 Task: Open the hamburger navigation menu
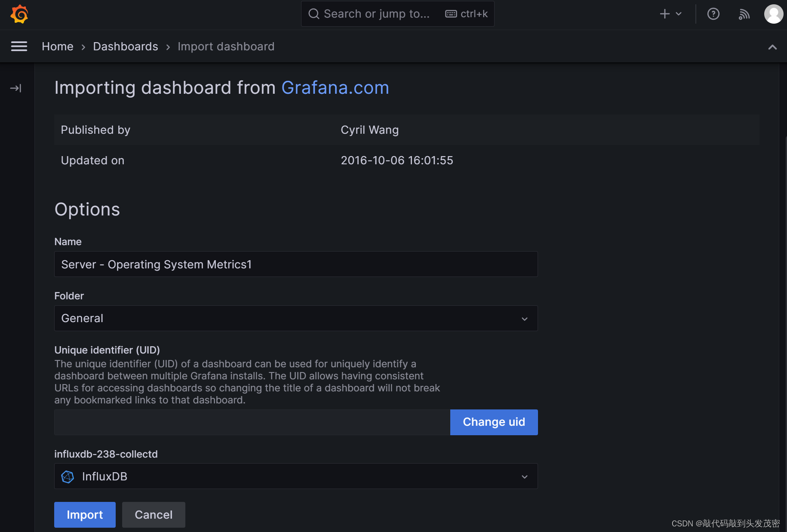point(19,46)
